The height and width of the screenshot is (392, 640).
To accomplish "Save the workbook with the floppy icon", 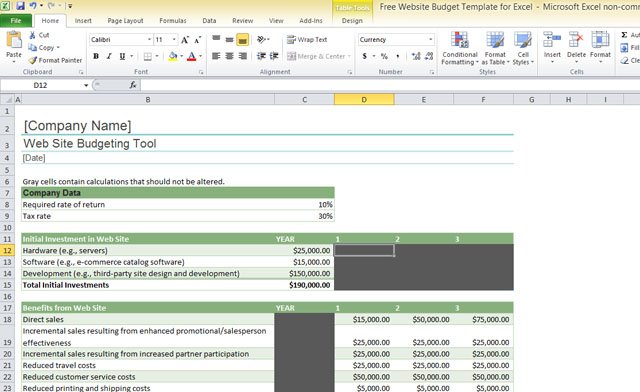I will tap(20, 6).
